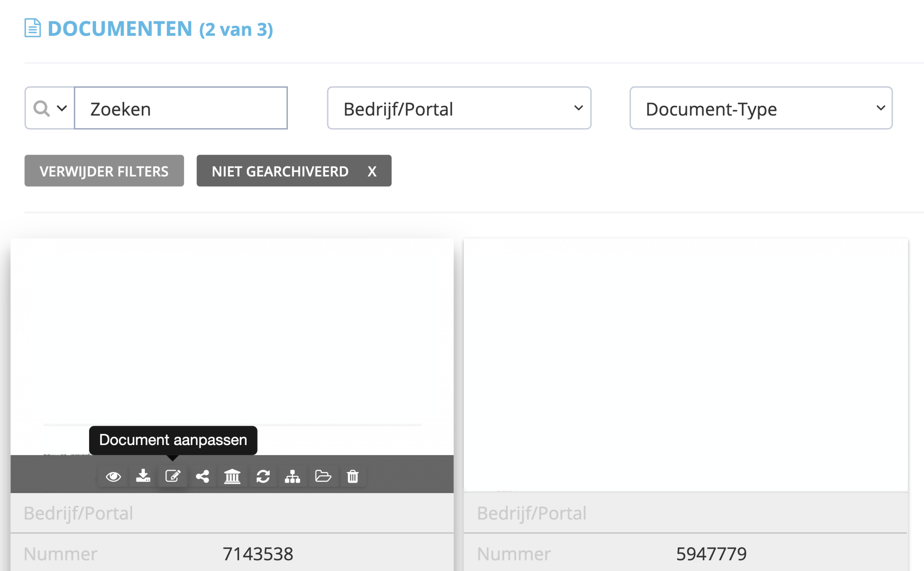
Task: Remove the NIET GEARCHIVEERD filter via X
Action: click(x=372, y=172)
